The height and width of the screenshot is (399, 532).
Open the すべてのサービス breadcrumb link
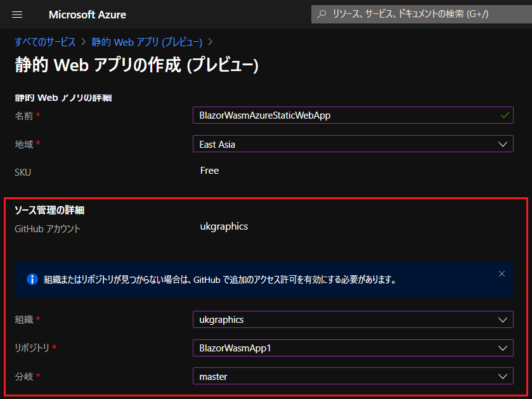point(45,42)
